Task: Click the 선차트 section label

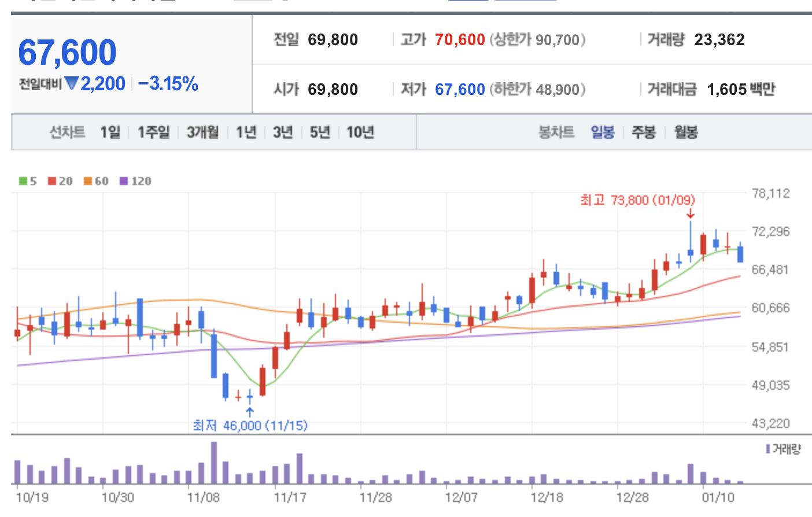Action: click(x=67, y=132)
